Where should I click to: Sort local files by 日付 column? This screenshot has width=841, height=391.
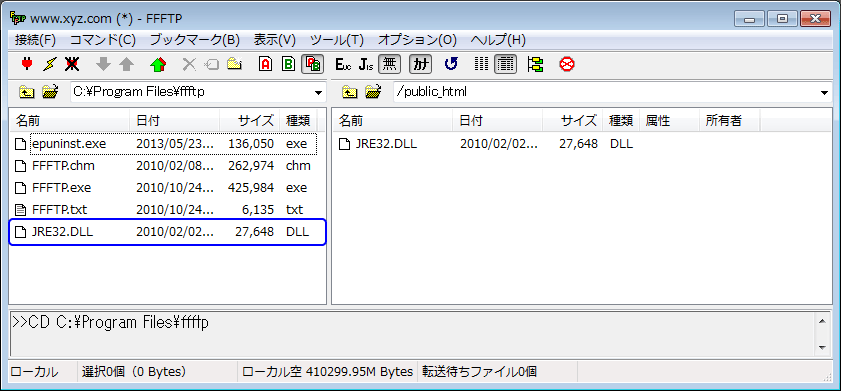click(x=175, y=121)
